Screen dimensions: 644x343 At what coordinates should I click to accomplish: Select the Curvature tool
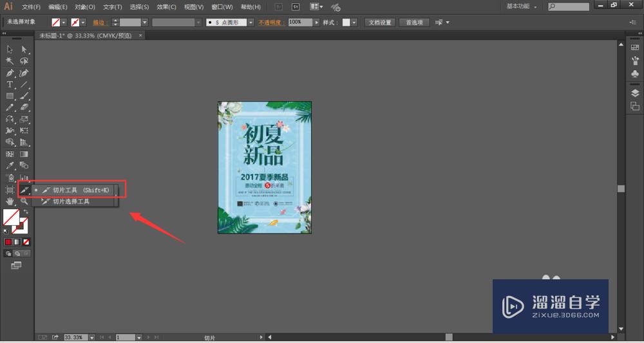pos(24,73)
